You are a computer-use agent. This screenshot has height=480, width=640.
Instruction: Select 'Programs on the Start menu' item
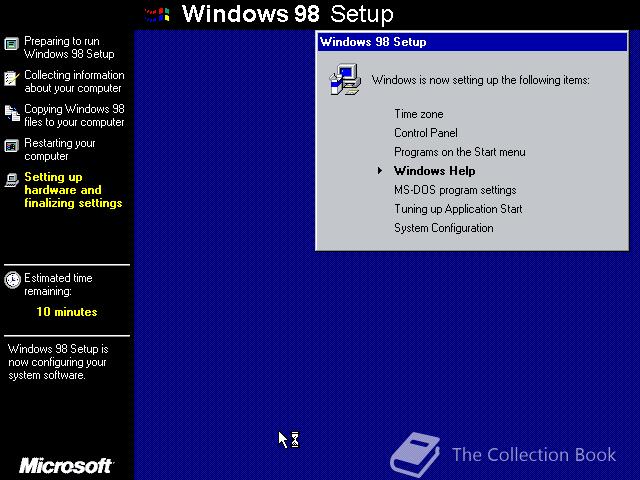point(460,152)
